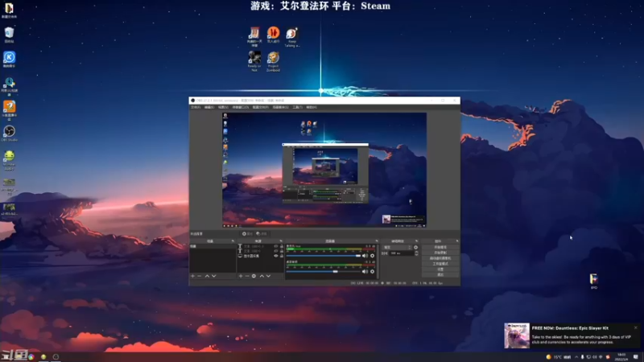Viewport: 644px width, 362px height.
Task: Open the Recycle Bin desktop icon
Action: point(9,35)
